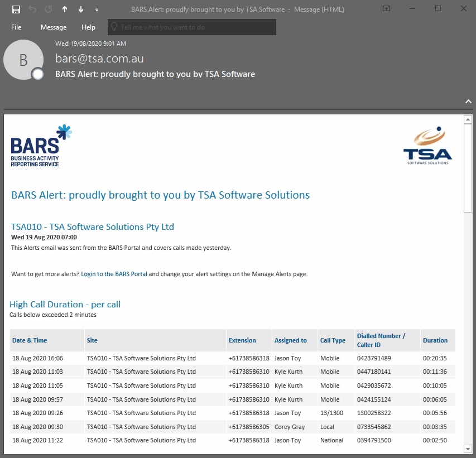This screenshot has height=458, width=476.
Task: Click the sender avatar with letter B
Action: click(x=23, y=60)
